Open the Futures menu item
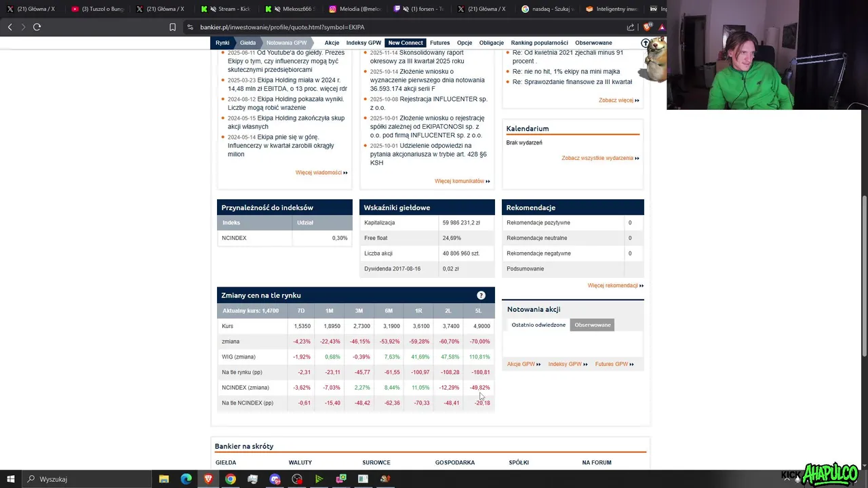868x488 pixels. (x=439, y=43)
